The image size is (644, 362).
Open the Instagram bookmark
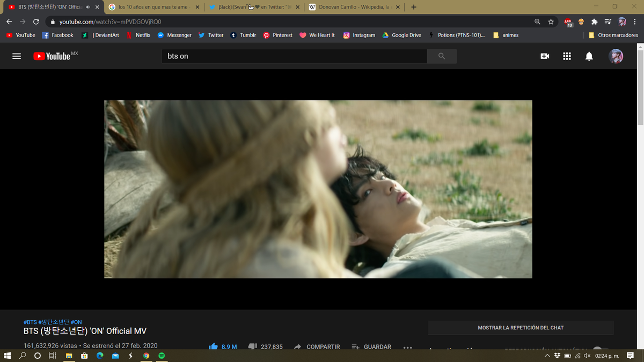[x=359, y=35]
